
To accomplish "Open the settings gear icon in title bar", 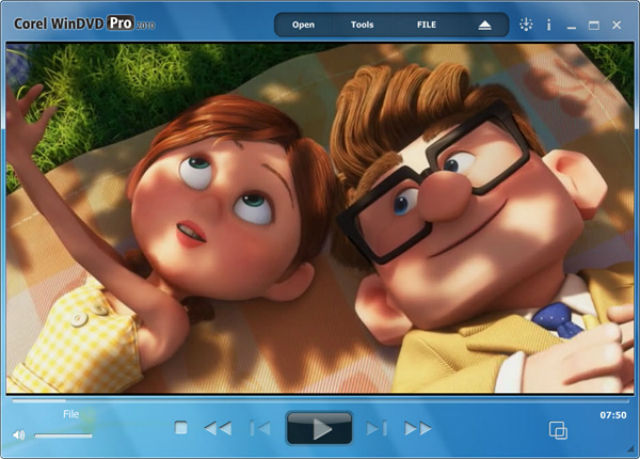I will point(527,24).
